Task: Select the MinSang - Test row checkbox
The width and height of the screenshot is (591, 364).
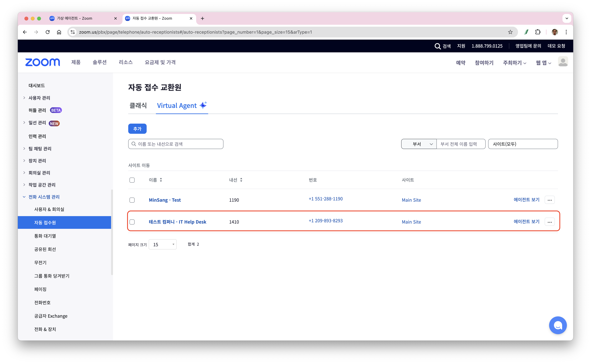Action: click(x=132, y=200)
